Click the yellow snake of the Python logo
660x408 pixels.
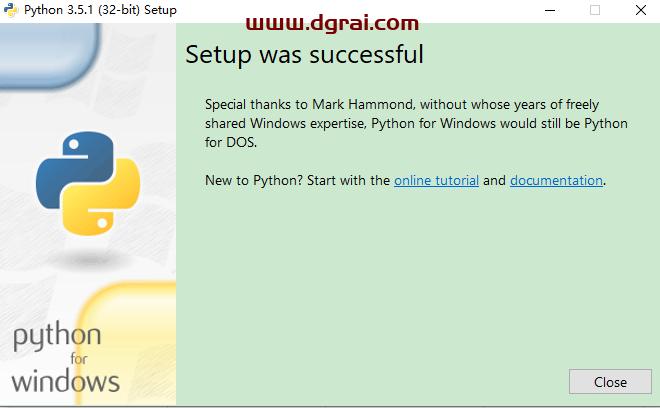[x=107, y=196]
